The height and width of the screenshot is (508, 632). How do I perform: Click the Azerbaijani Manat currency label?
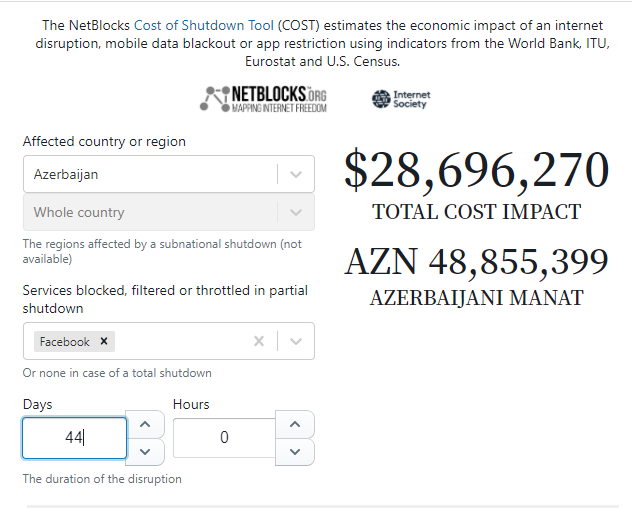tap(476, 298)
